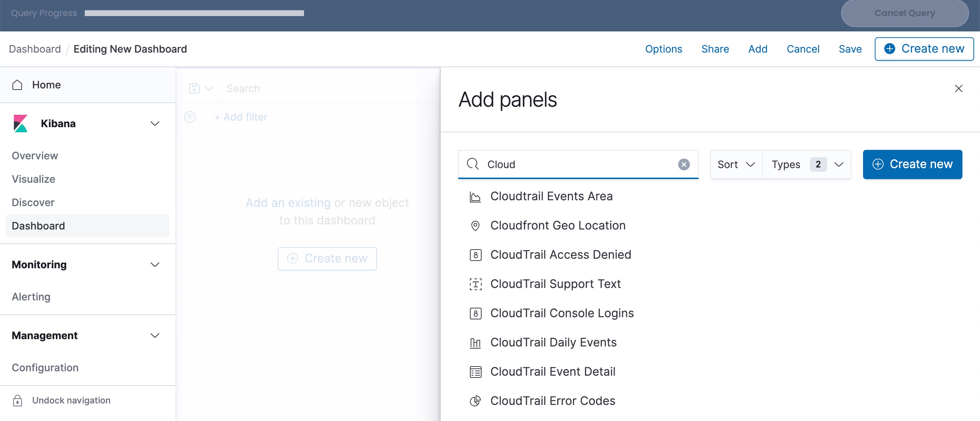Click pie icon for CloudTrail Error Codes
Viewport: 980px width, 421px height.
click(x=475, y=401)
